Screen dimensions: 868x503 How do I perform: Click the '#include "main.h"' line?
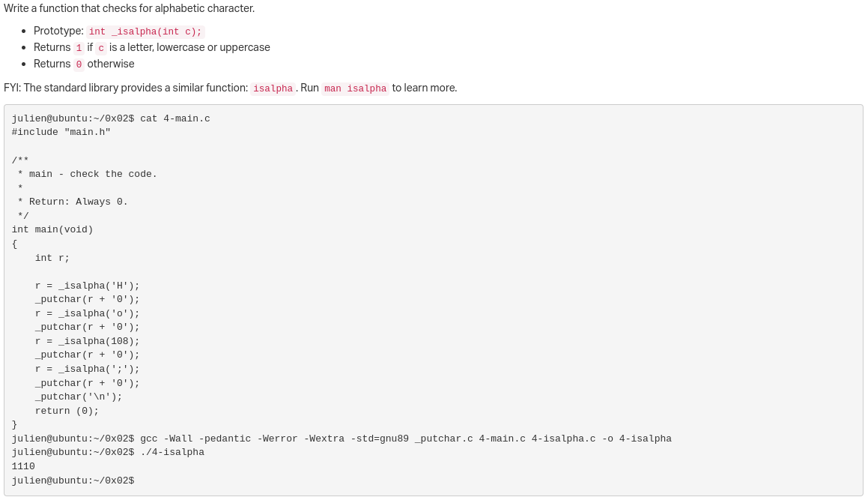[61, 132]
